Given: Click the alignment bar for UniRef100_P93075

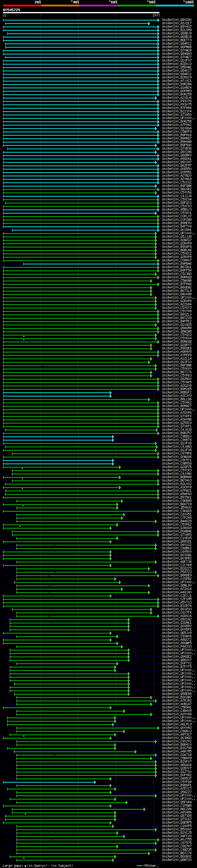Looking at the screenshot, I should tap(81, 105).
